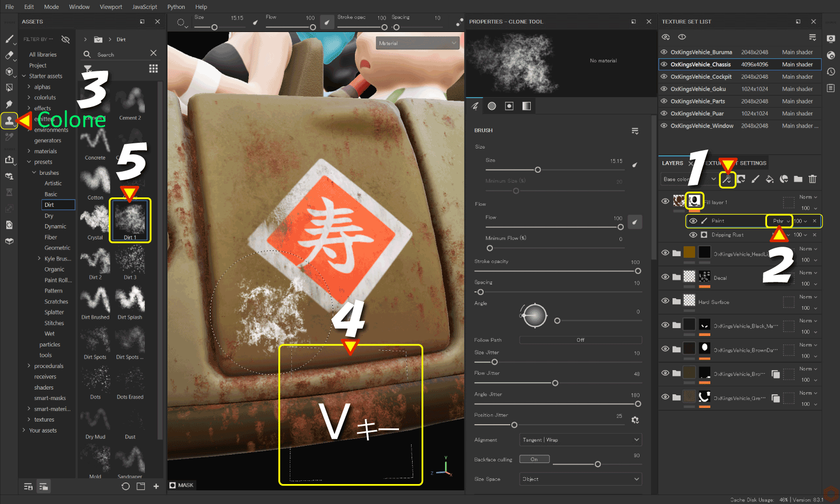Viewport: 840px width, 504px height.
Task: Select the Dirt brushes category
Action: [58, 205]
